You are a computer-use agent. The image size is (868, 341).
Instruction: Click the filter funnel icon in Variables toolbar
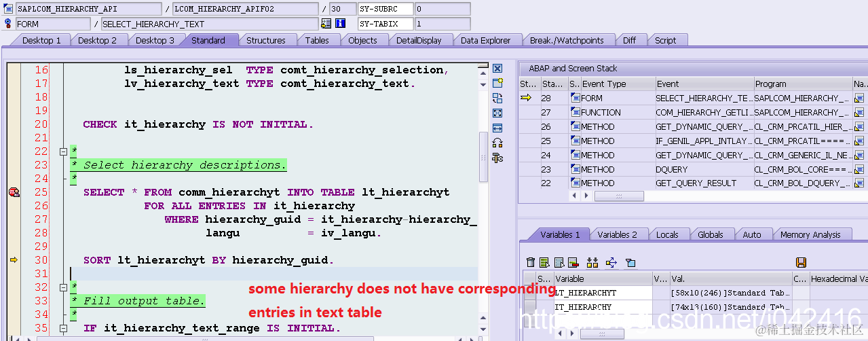click(630, 262)
